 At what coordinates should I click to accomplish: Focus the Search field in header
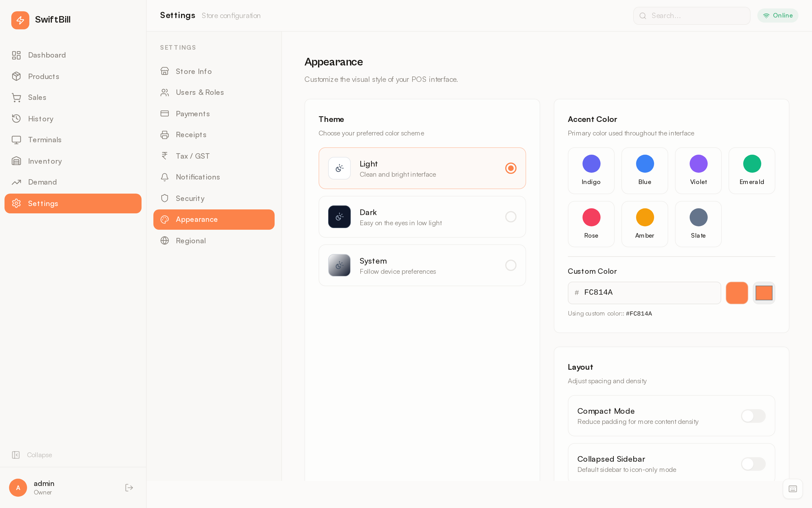coord(692,16)
